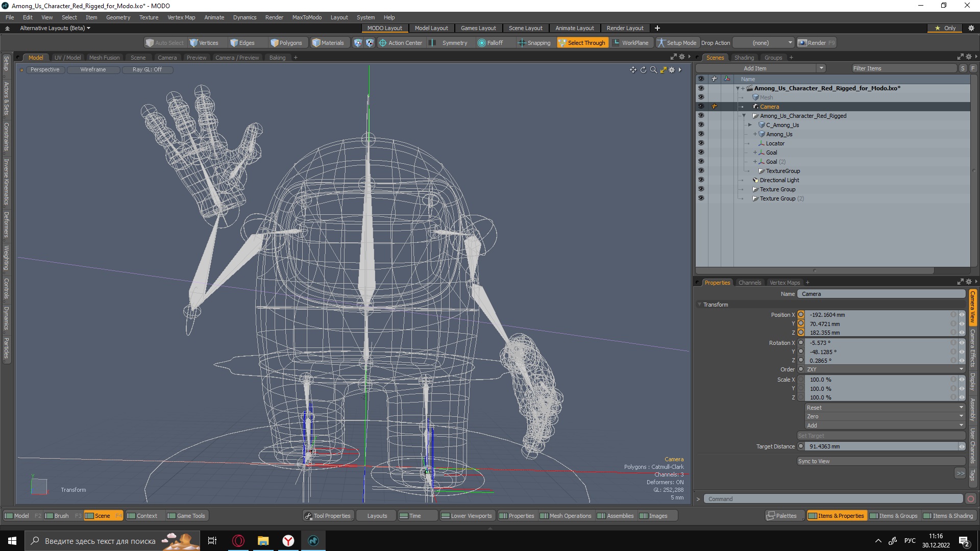Collapse Among_Us_Character_Red_Rigged group

pos(744,116)
